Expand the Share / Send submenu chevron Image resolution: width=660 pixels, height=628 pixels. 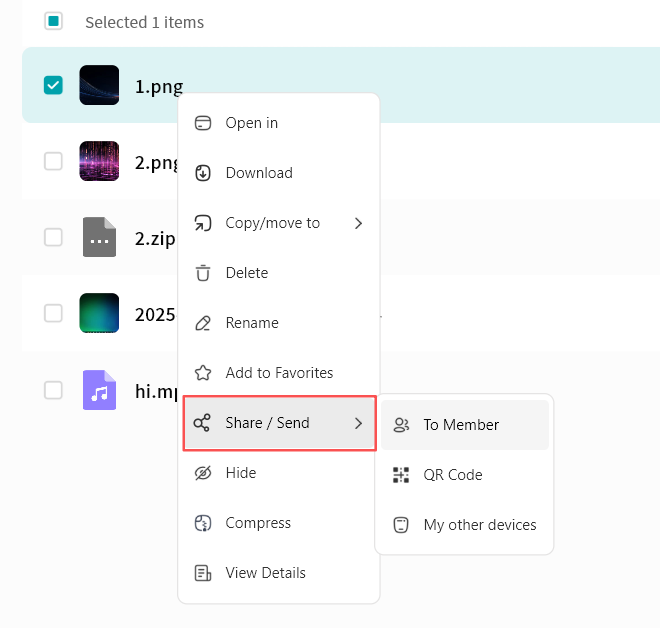[358, 423]
